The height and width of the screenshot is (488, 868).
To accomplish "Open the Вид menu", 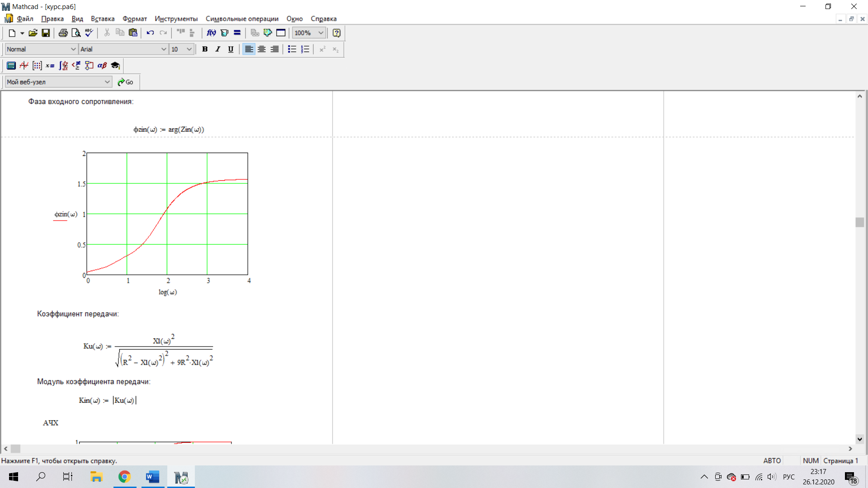I will click(77, 19).
